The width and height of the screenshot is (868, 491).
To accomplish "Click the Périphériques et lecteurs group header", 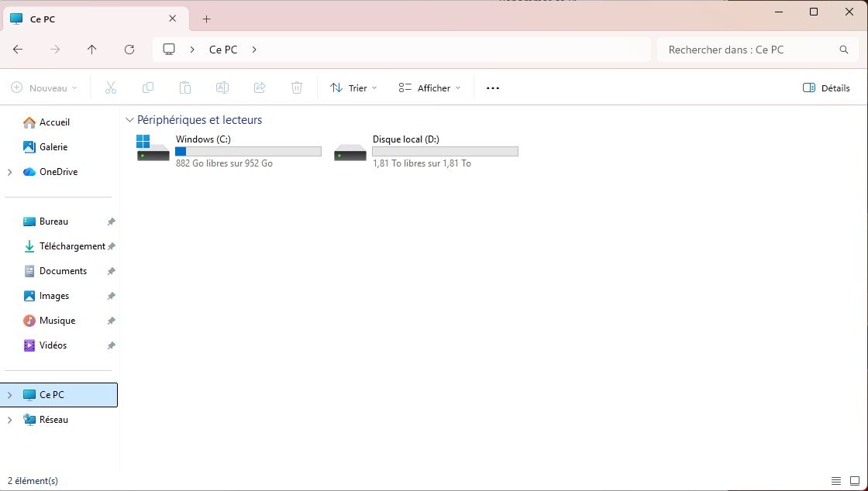I will (200, 120).
